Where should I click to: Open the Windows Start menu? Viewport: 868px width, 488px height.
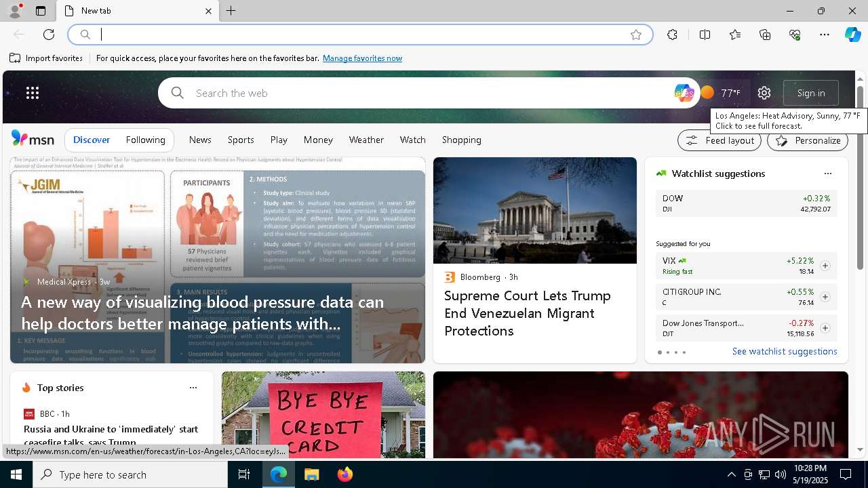point(16,474)
